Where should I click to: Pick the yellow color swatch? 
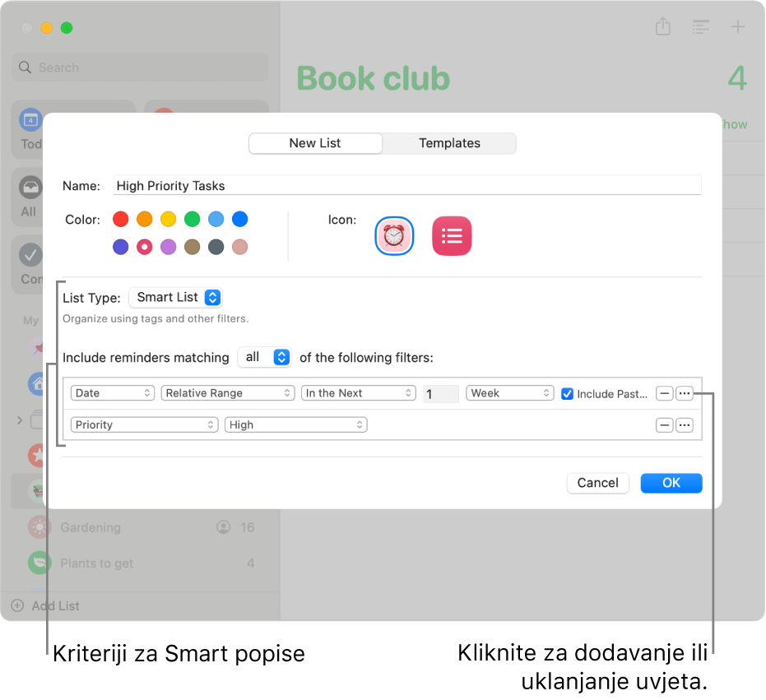click(168, 219)
